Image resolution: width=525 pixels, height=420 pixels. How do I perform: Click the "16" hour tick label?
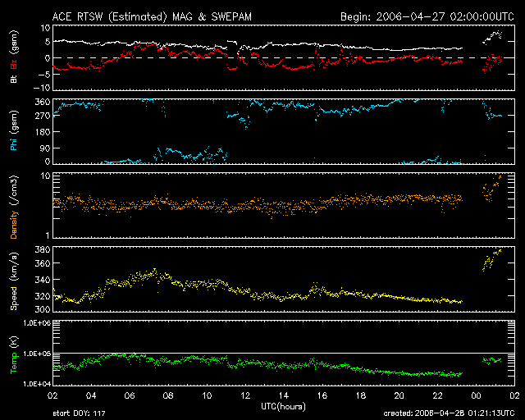coord(322,395)
